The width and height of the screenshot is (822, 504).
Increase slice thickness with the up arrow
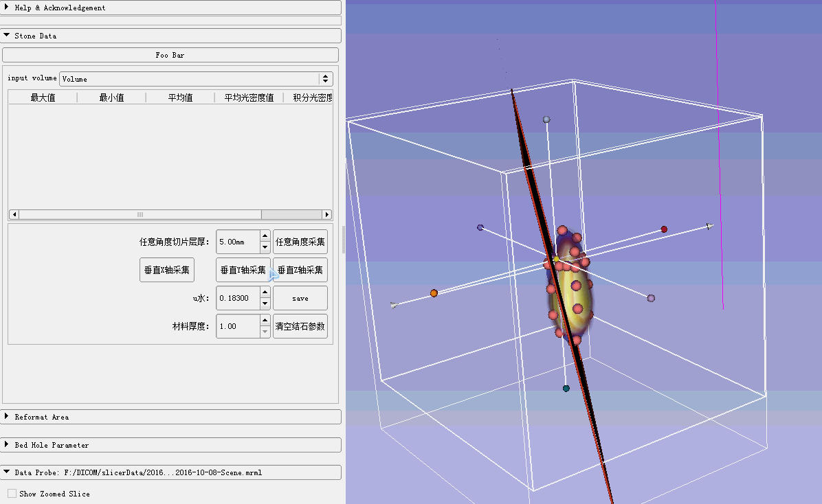(265, 237)
